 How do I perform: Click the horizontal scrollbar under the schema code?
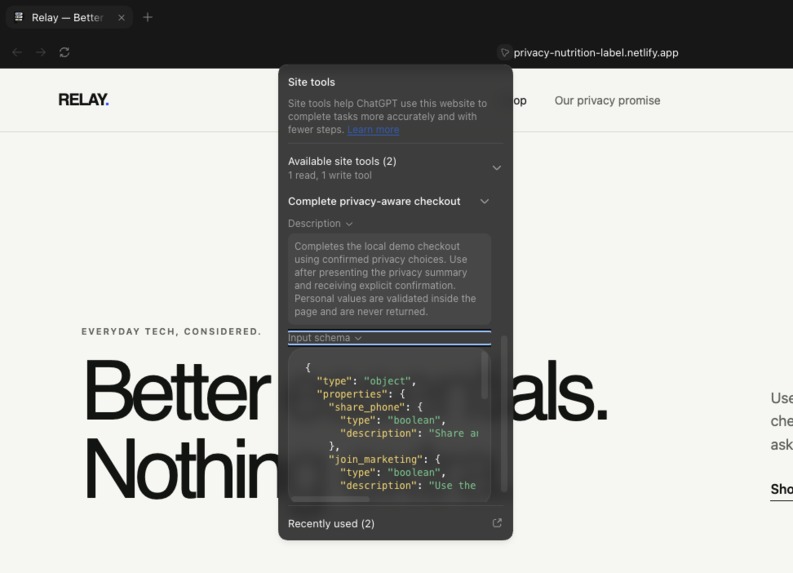tap(331, 499)
